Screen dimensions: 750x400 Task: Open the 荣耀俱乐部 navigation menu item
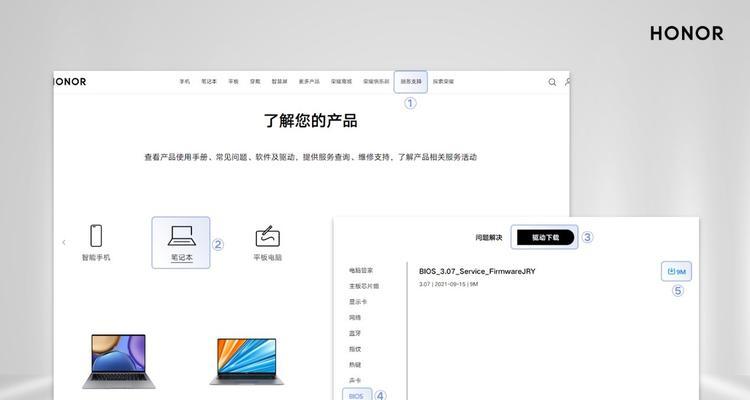[x=376, y=82]
